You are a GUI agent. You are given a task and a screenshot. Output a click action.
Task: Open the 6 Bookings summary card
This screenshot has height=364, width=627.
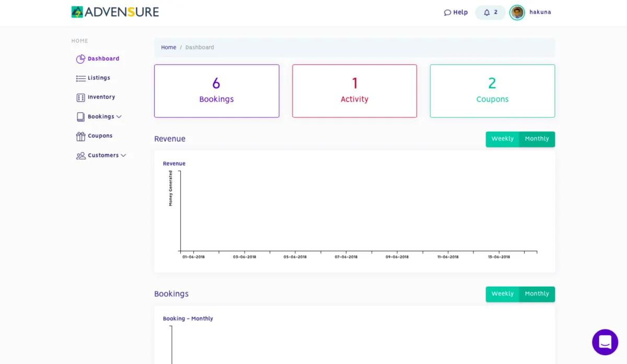pos(216,91)
